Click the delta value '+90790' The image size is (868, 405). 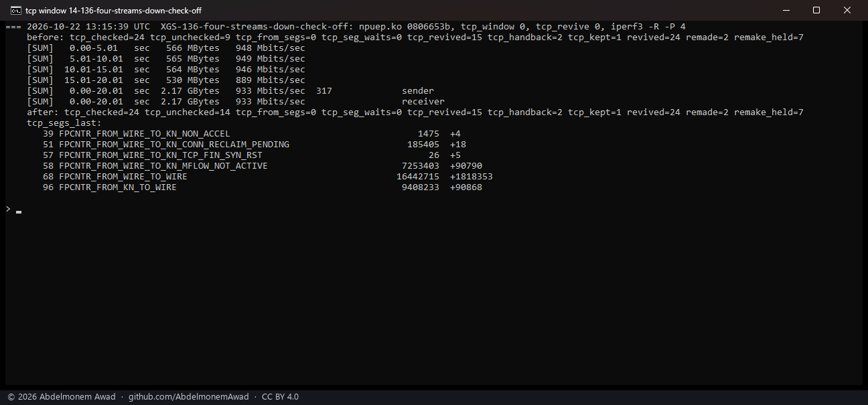(x=466, y=166)
